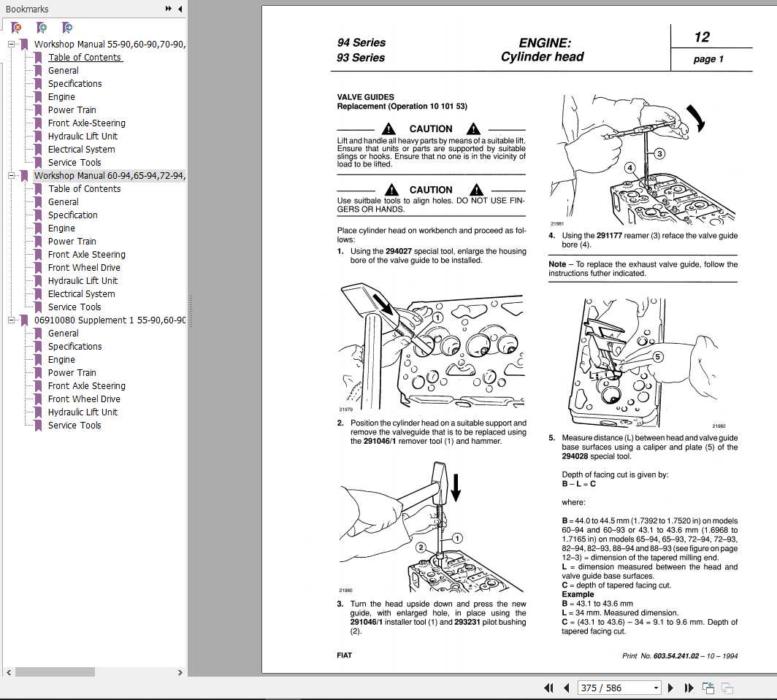Click the hammer installer illustration 21980

[x=431, y=527]
